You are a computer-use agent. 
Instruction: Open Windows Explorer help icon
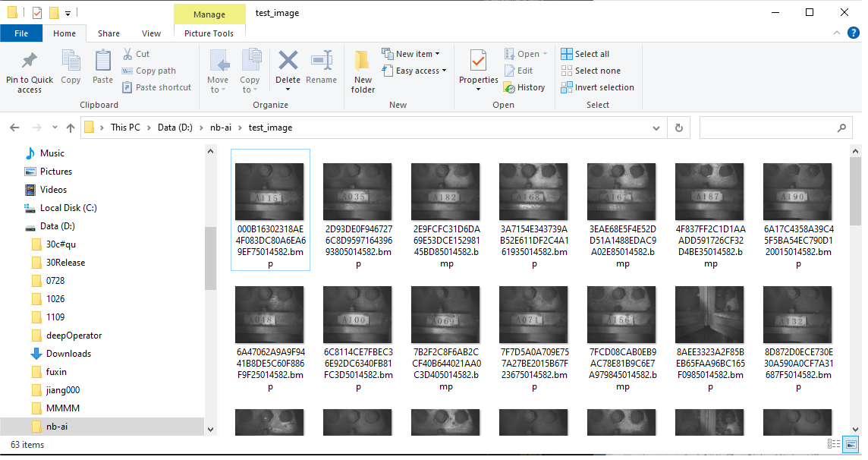pos(854,33)
